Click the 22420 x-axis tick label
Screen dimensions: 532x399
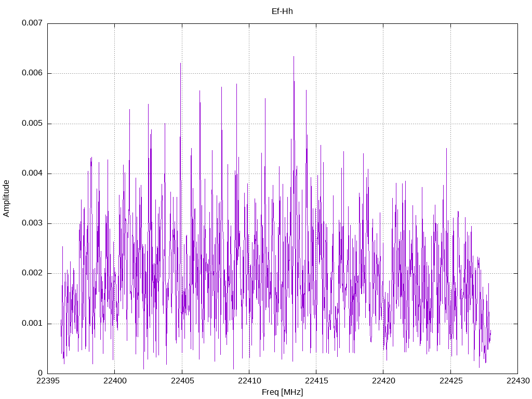point(383,381)
